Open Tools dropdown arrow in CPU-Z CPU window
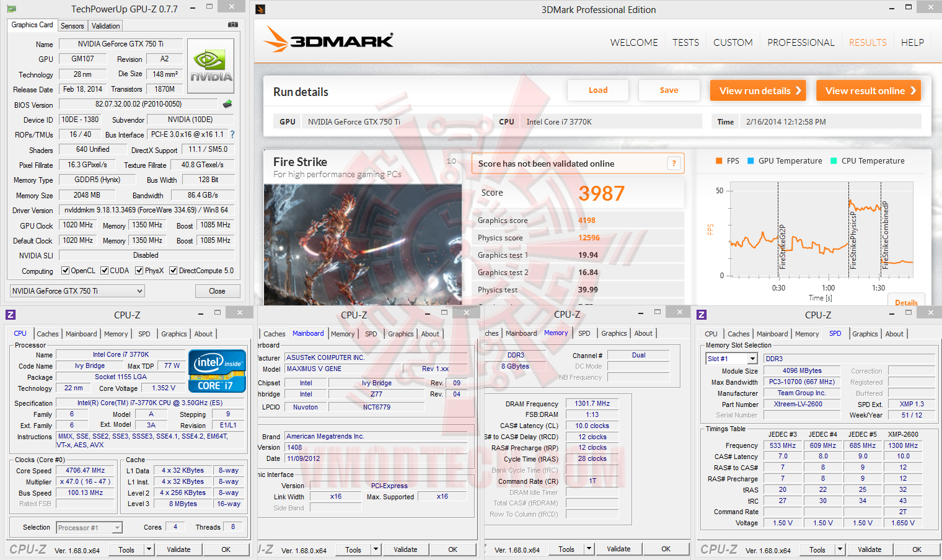This screenshot has width=942, height=560. (149, 549)
